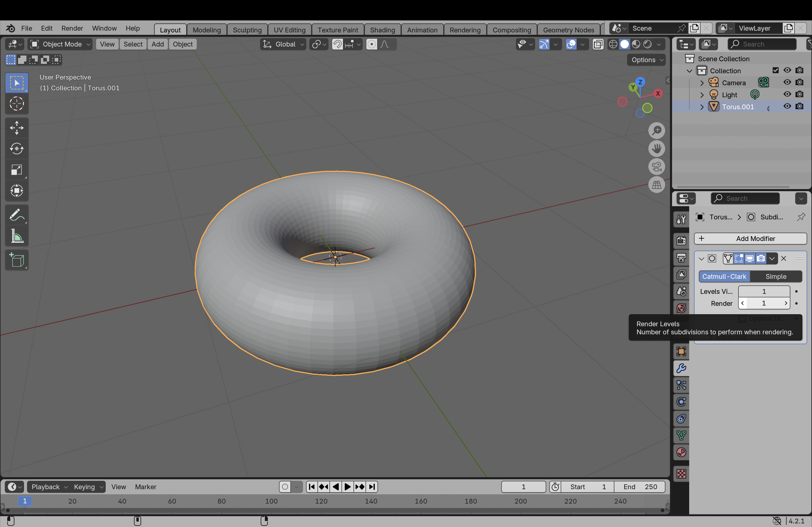Image resolution: width=812 pixels, height=527 pixels.
Task: Select the Move tool
Action: tap(17, 128)
